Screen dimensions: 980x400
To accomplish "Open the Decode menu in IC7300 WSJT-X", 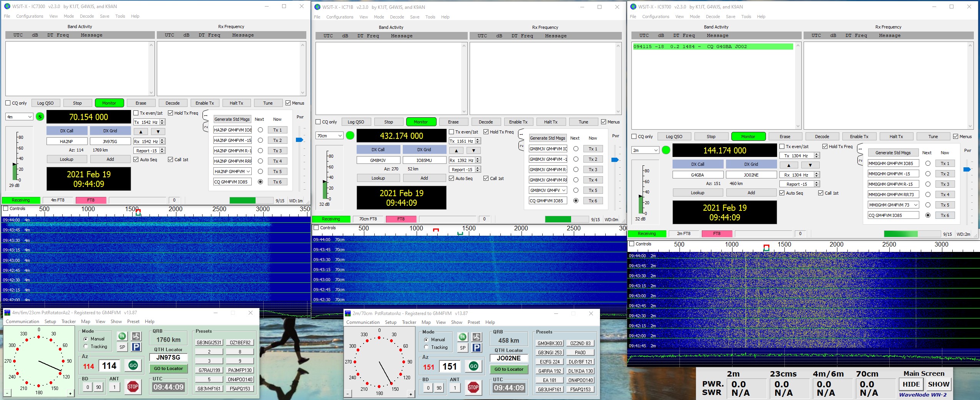I will pyautogui.click(x=86, y=16).
